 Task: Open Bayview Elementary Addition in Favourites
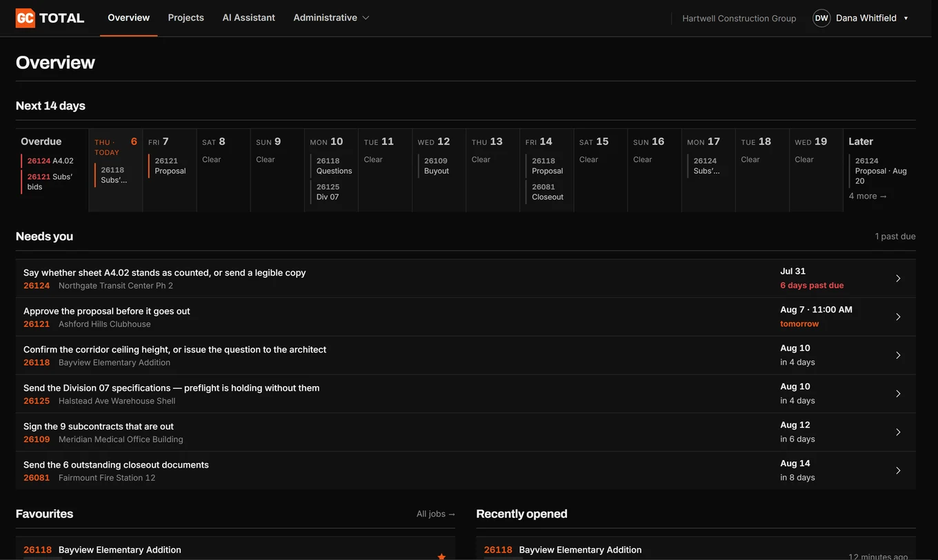[120, 550]
